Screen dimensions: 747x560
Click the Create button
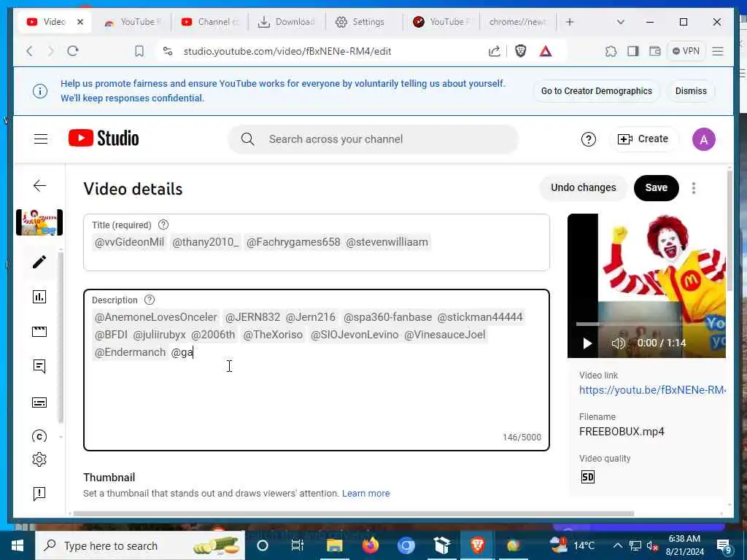click(643, 139)
